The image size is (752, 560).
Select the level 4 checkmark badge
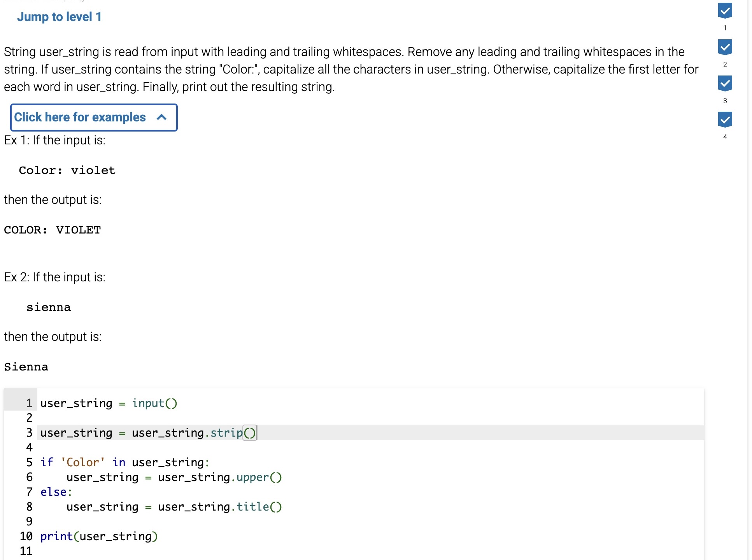click(725, 119)
